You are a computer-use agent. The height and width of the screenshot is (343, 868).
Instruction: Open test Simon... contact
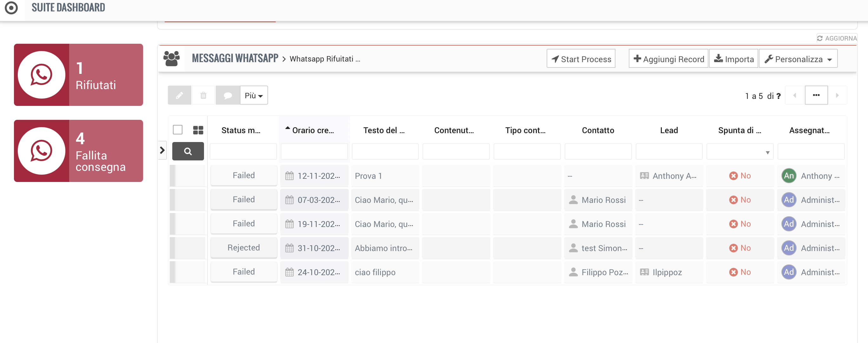click(604, 248)
